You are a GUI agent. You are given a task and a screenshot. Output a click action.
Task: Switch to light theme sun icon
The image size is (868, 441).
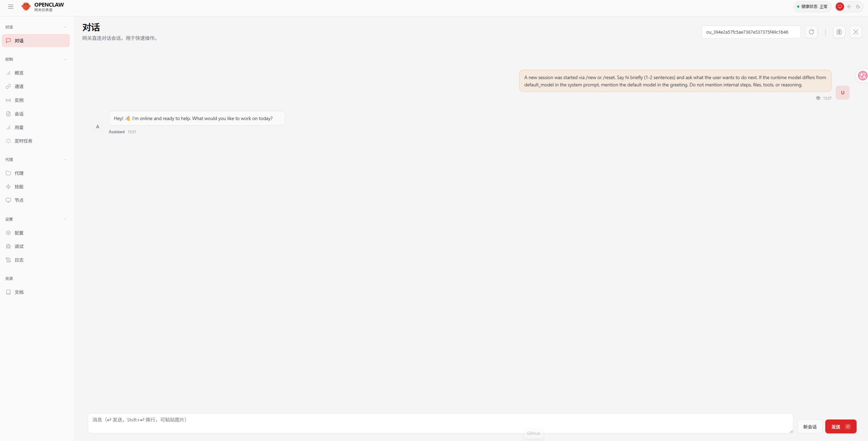(x=849, y=7)
